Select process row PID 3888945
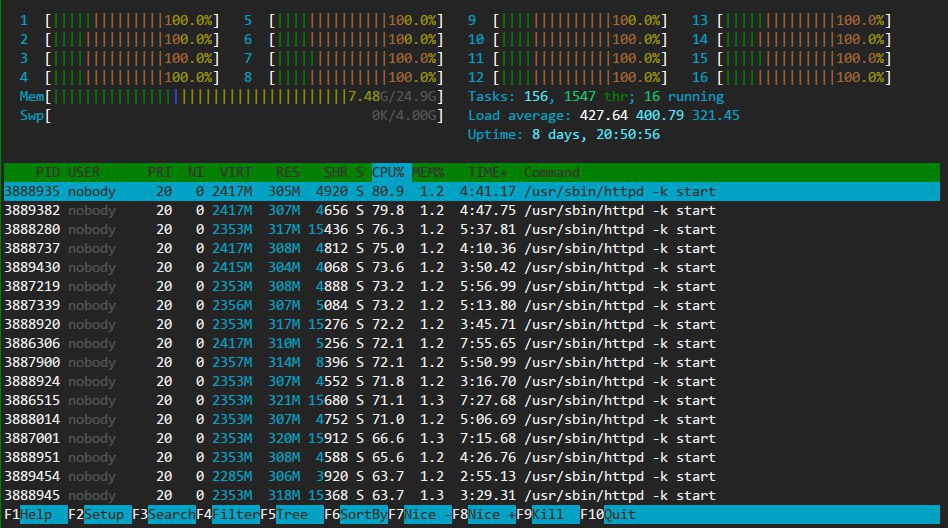 (472, 495)
